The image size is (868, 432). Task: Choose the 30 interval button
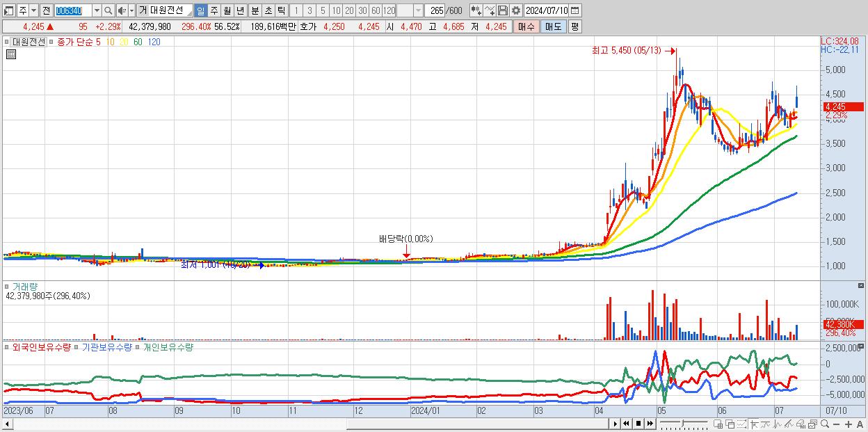pos(362,10)
